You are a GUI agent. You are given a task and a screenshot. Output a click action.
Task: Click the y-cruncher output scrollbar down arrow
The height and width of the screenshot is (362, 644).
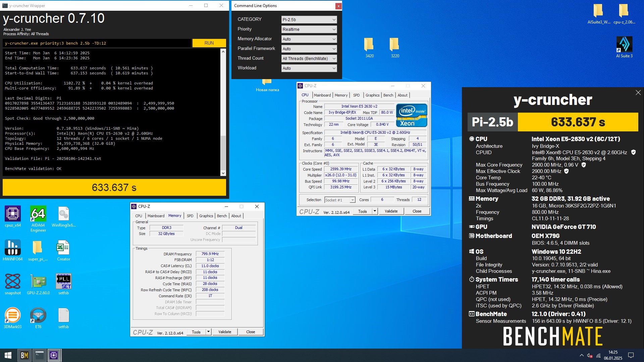pyautogui.click(x=223, y=173)
